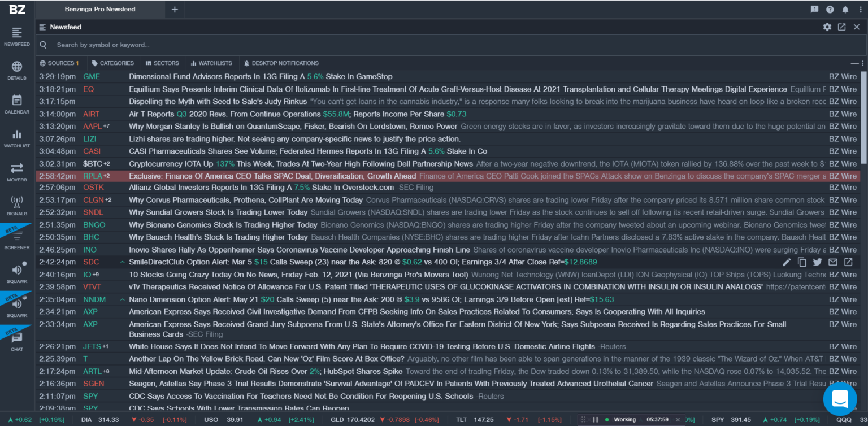Open a new tab with the plus button
The width and height of the screenshot is (868, 426).
pos(175,9)
